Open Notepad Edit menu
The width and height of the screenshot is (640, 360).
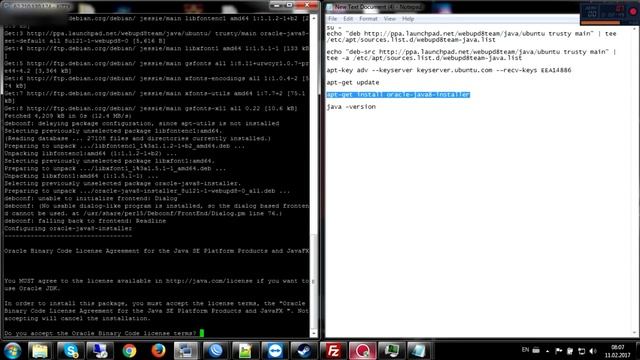[x=348, y=19]
